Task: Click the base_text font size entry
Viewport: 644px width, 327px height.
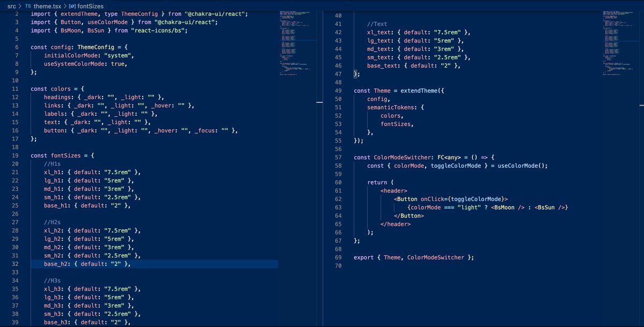Action: (414, 65)
